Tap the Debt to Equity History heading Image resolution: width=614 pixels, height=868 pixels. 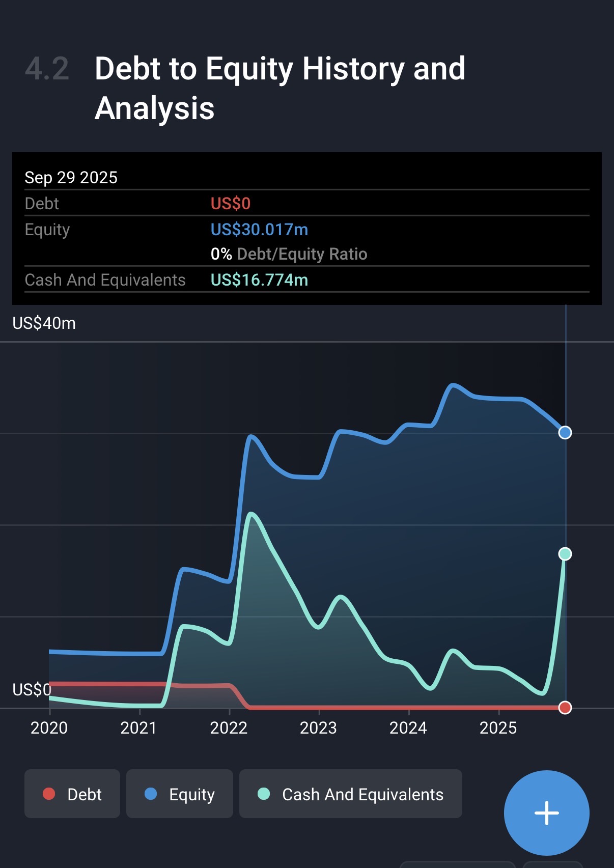pyautogui.click(x=280, y=88)
